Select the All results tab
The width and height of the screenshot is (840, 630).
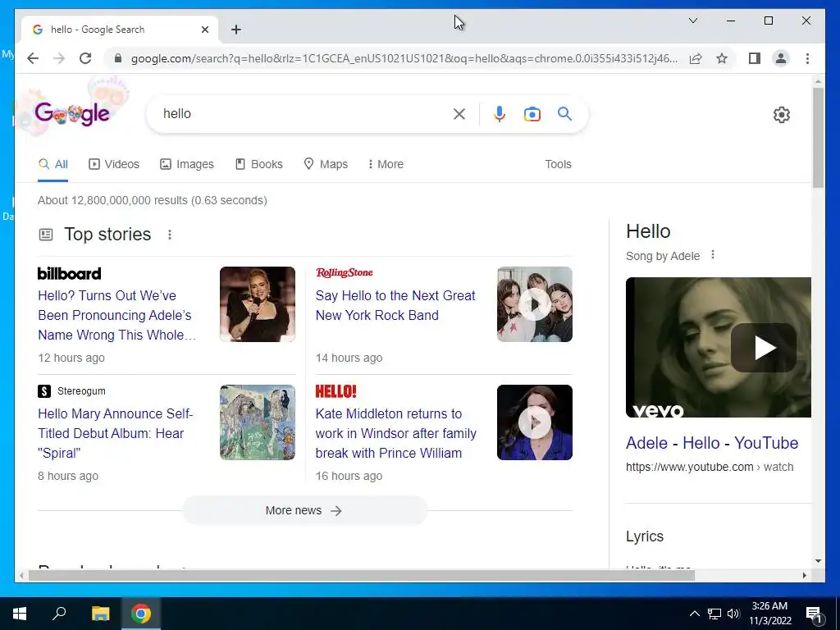[x=53, y=164]
